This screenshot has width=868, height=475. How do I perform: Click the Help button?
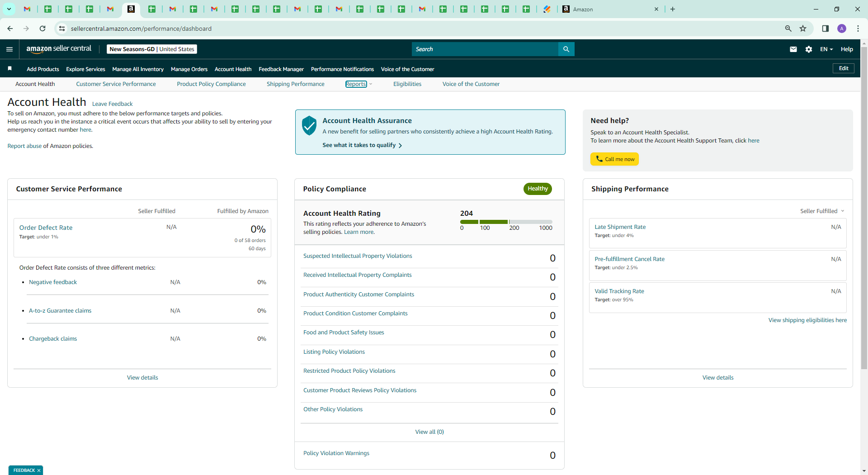[x=847, y=49]
